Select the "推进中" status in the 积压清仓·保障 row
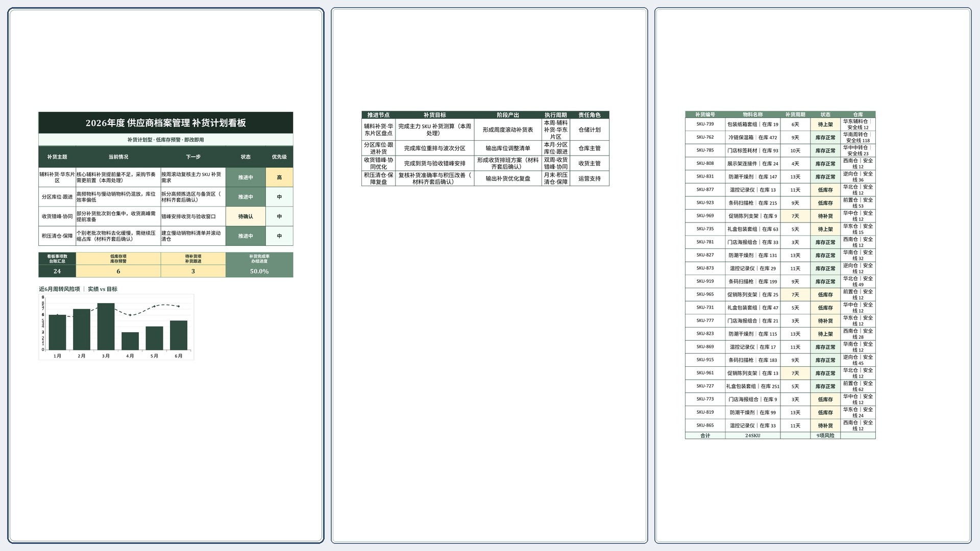This screenshot has height=551, width=980. [x=246, y=236]
